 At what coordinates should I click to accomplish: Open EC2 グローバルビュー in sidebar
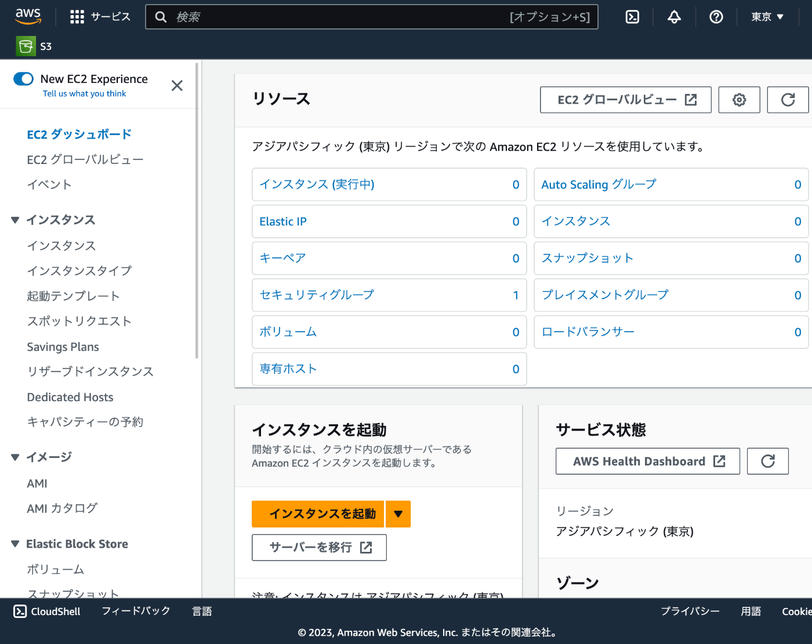click(x=85, y=159)
